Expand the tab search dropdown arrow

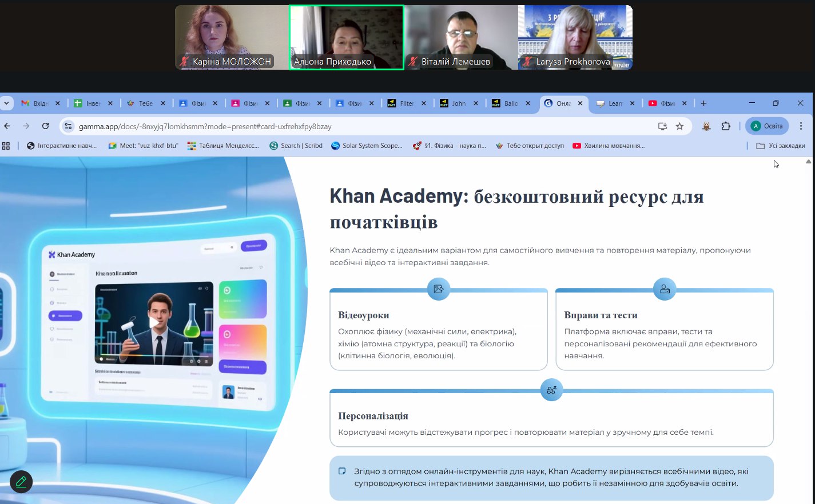(x=6, y=103)
